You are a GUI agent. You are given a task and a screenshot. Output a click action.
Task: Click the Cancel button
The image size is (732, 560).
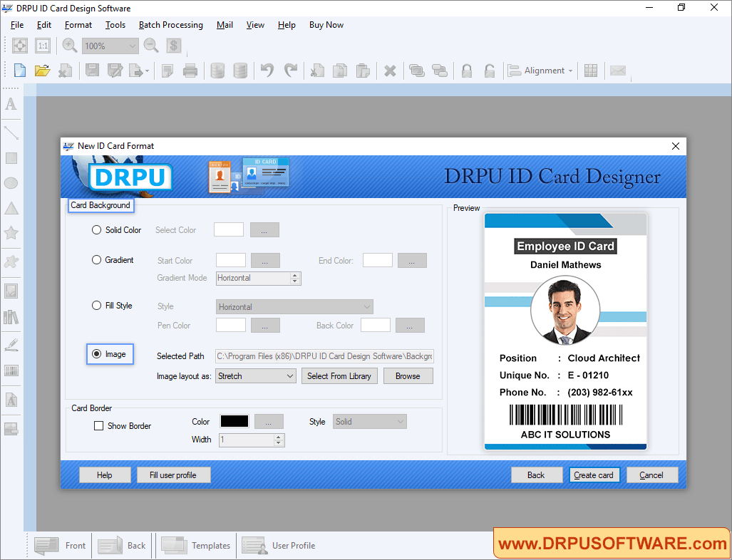[x=651, y=475]
